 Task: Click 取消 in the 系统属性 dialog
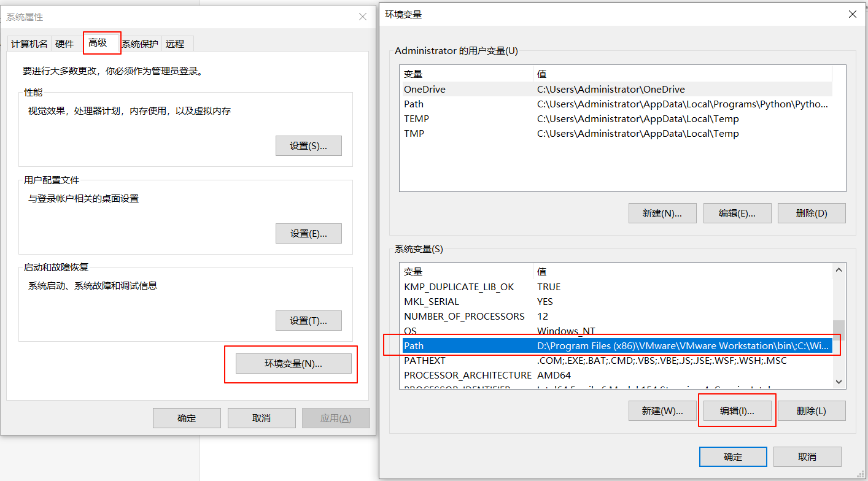pos(261,418)
